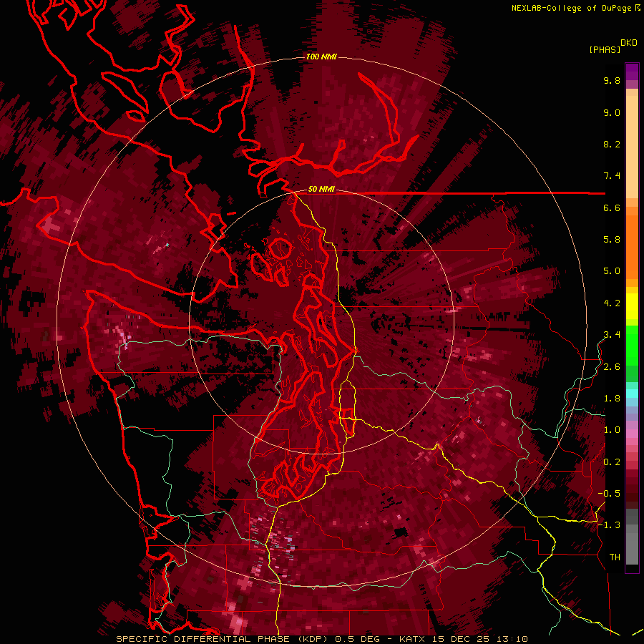Select the 1.8 scale value
The image size is (644, 644).
[x=612, y=399]
